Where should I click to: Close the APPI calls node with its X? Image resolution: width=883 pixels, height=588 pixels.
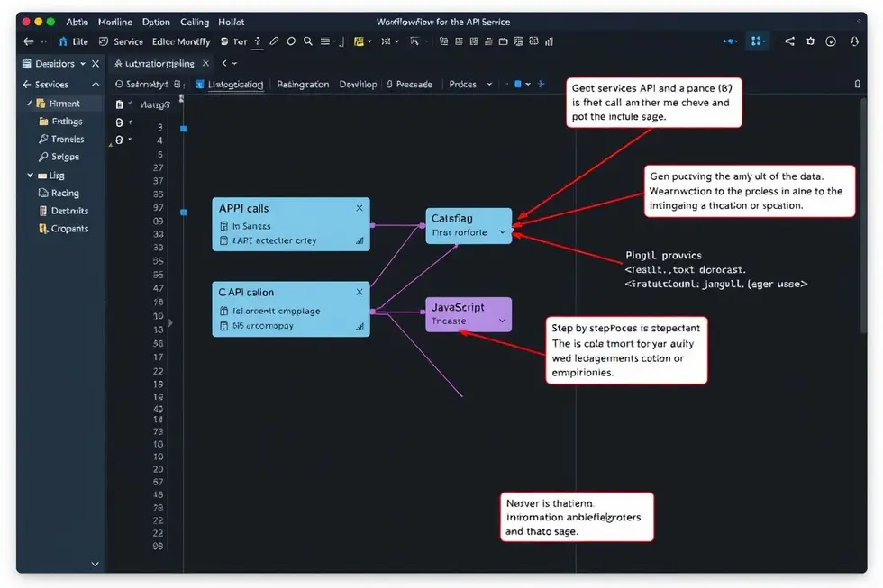(359, 208)
